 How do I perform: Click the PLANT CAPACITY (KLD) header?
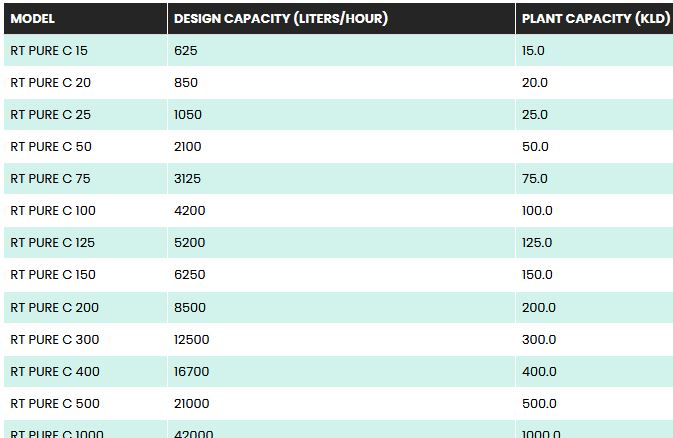tap(595, 18)
